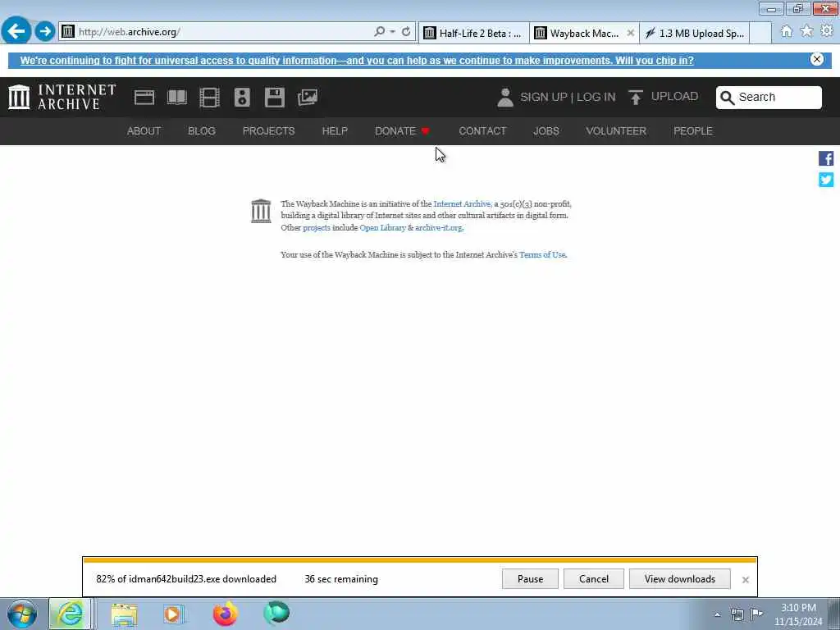Open the address bar dropdown arrow

tap(393, 32)
